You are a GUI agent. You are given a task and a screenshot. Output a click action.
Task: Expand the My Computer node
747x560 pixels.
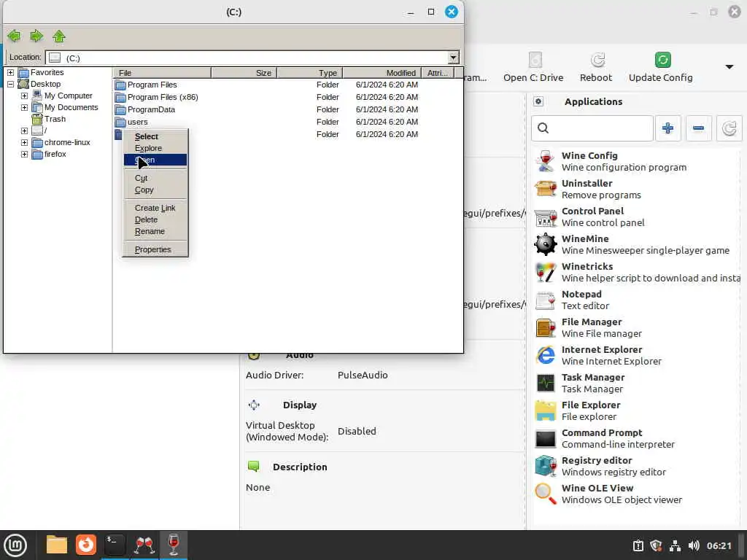point(24,96)
